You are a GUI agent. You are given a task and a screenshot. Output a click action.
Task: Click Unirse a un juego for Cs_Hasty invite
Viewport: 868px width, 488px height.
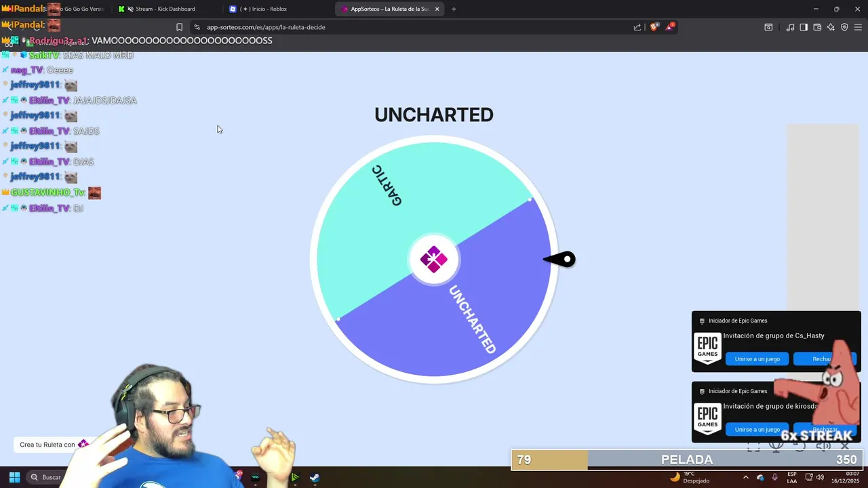coord(757,359)
